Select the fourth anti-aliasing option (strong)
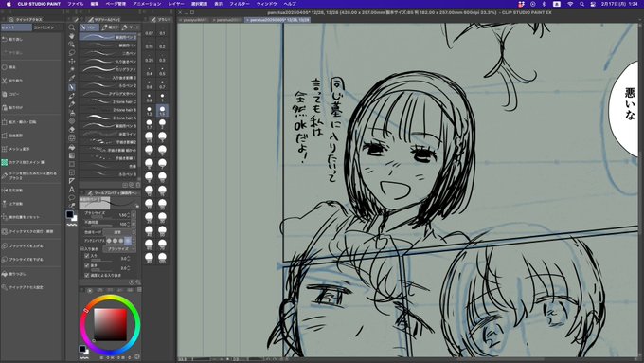644x363 pixels. 128,241
